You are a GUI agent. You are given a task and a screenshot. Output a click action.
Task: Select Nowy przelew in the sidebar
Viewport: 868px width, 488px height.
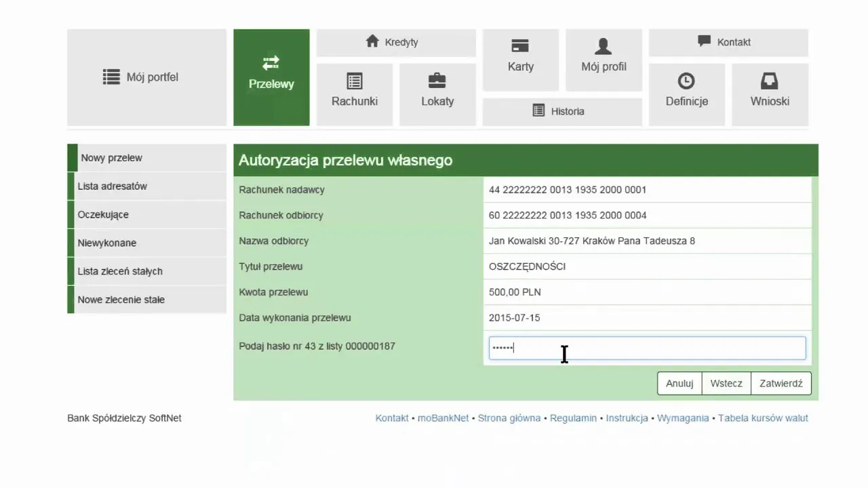coord(112,158)
